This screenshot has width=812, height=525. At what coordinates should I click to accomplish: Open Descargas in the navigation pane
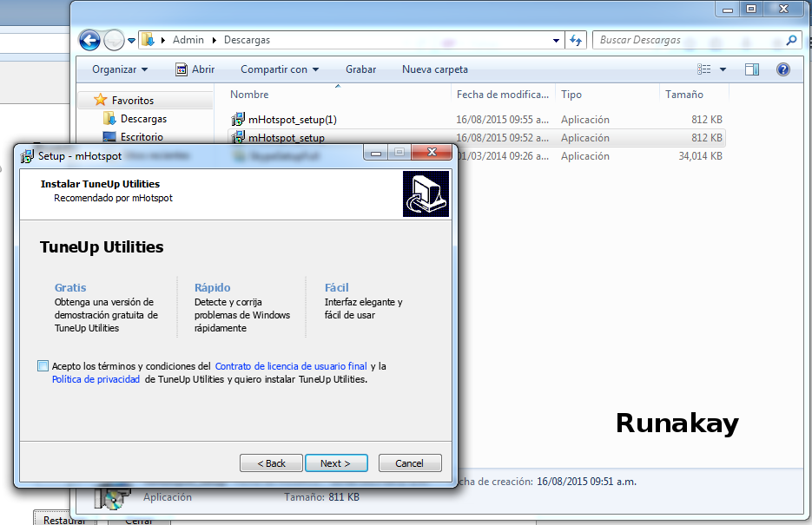pyautogui.click(x=143, y=119)
